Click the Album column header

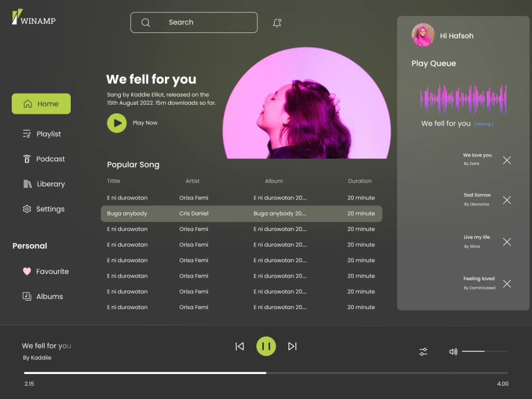(x=274, y=181)
